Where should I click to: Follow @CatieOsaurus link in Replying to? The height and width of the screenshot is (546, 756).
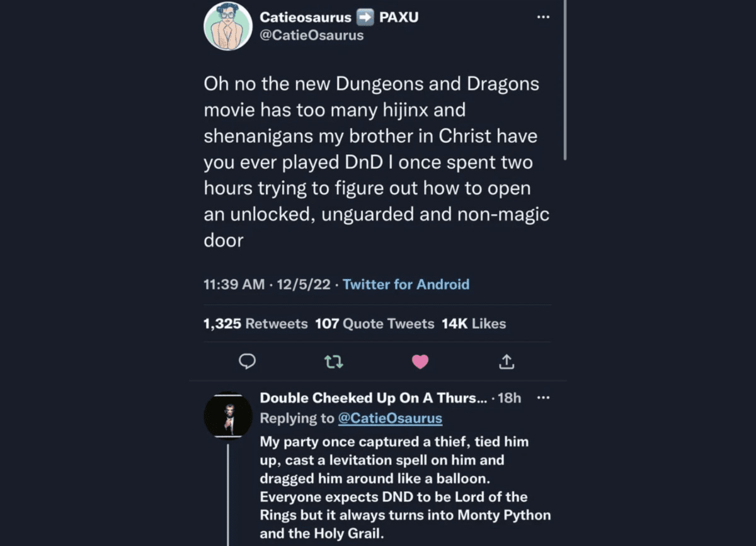(x=390, y=418)
